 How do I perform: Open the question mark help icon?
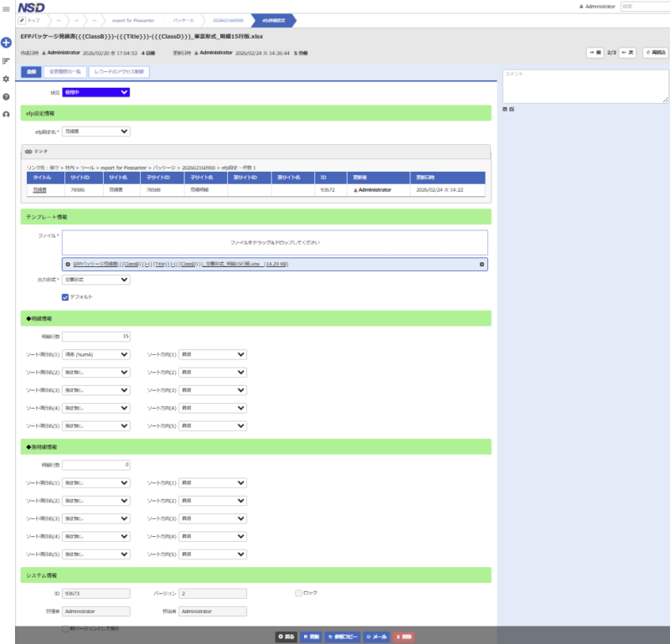[6, 96]
